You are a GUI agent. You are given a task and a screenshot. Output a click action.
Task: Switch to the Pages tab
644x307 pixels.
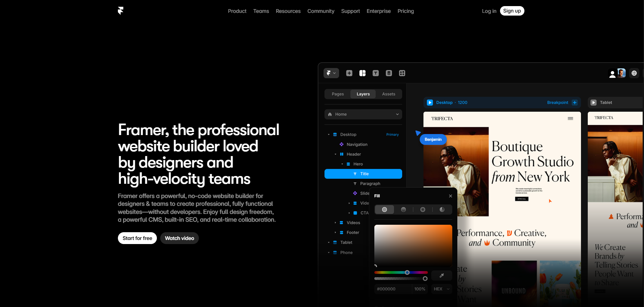pos(337,94)
